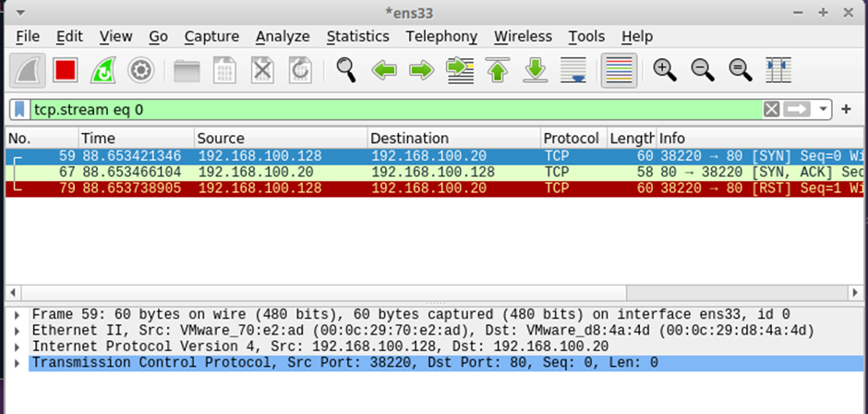
Task: Open the Telephony menu
Action: pos(441,37)
